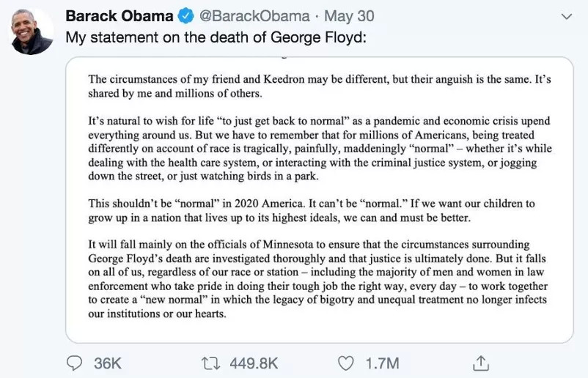This screenshot has height=378, width=588.
Task: Click the blue verified badge
Action: point(185,16)
